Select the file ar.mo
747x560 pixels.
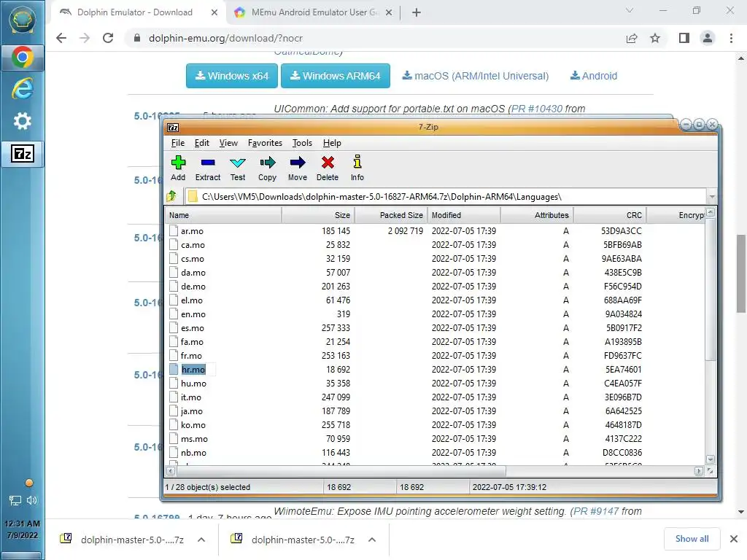point(192,231)
